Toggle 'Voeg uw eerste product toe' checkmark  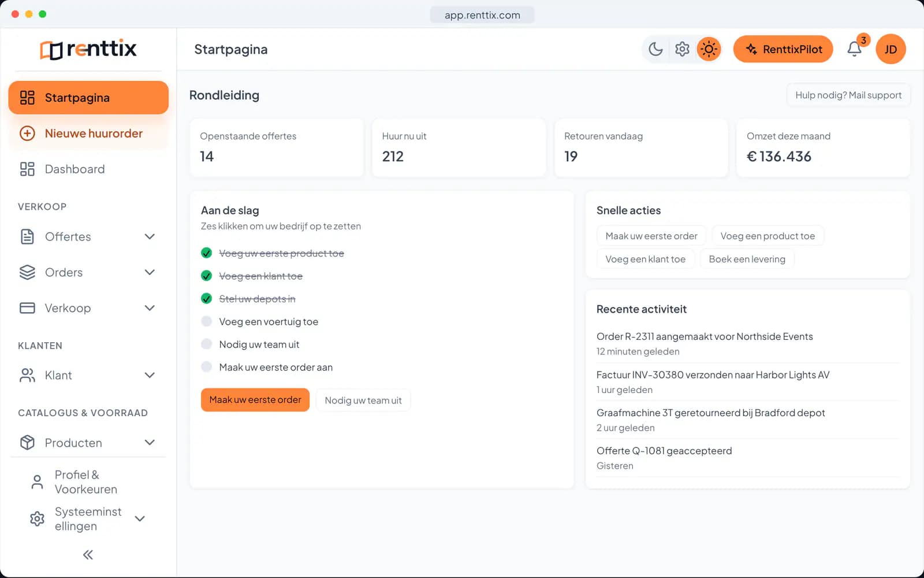point(206,253)
